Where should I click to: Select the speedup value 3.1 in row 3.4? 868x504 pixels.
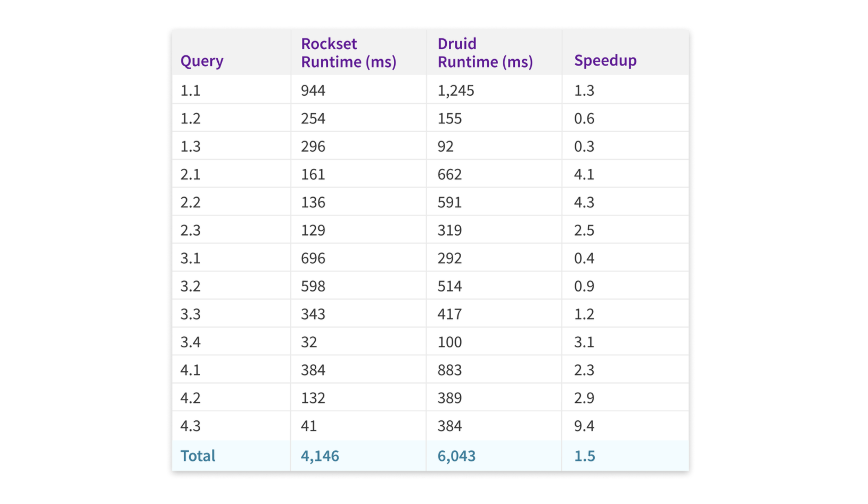click(584, 342)
